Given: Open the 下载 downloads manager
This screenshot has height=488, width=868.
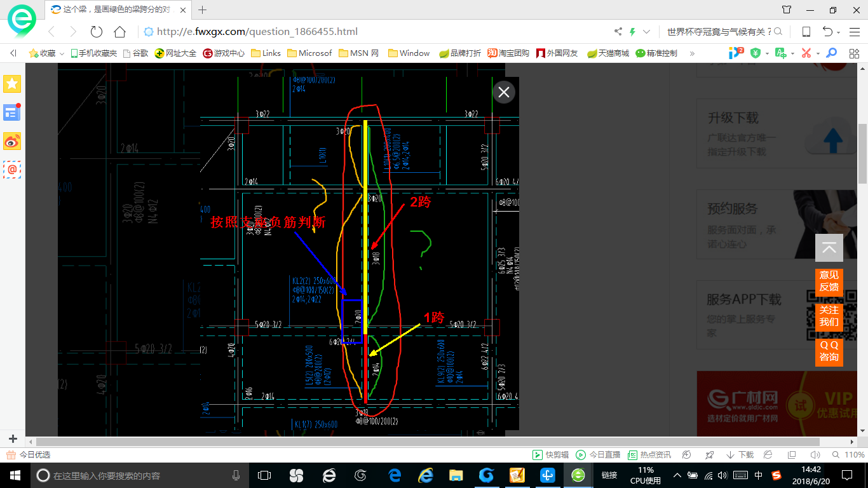Looking at the screenshot, I should click(x=740, y=455).
